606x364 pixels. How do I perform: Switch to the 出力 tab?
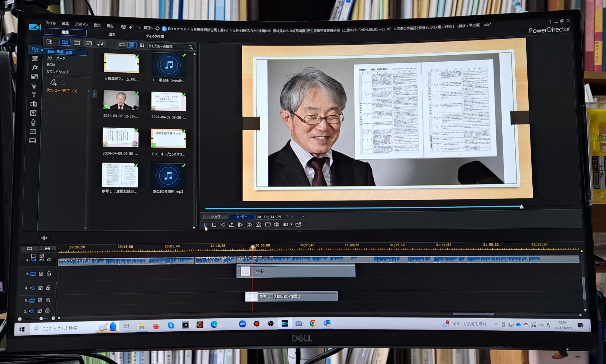[112, 35]
